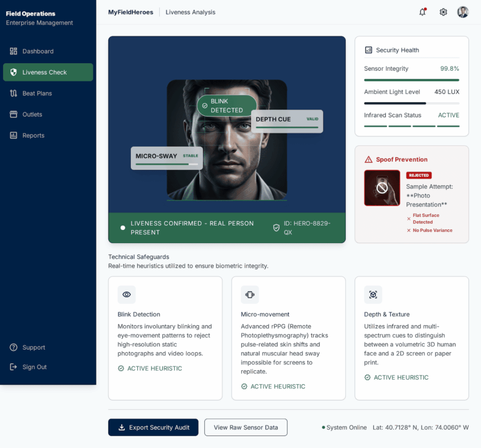Open the settings gear icon

tap(443, 12)
